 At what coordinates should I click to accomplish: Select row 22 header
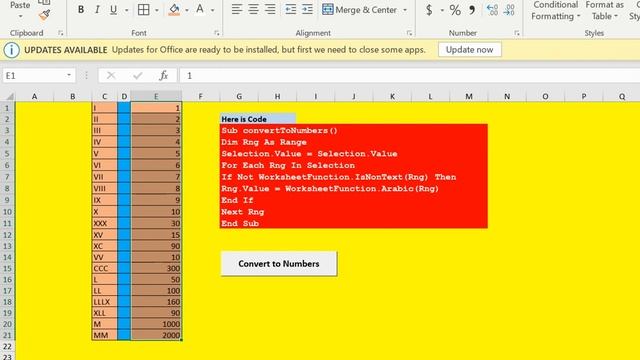click(x=7, y=346)
